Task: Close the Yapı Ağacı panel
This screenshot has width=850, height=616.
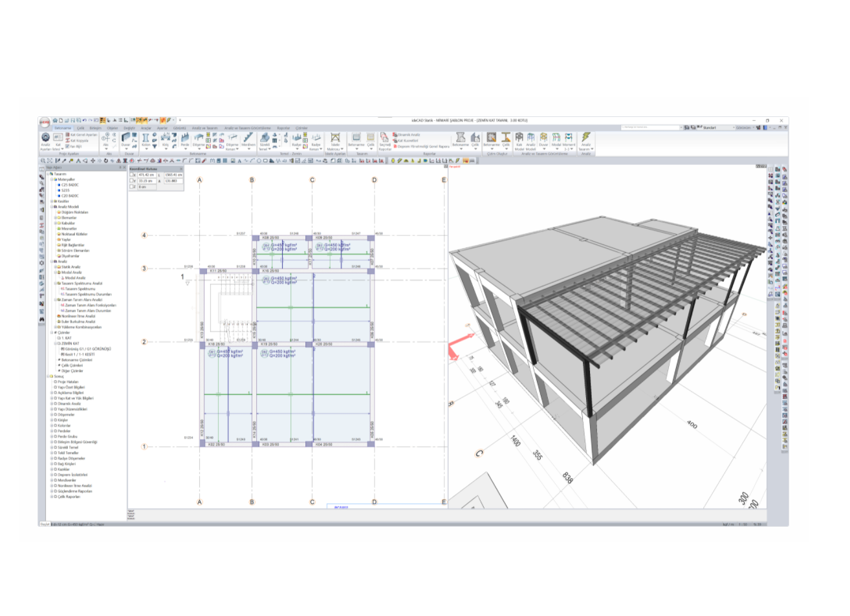Action: click(x=124, y=167)
